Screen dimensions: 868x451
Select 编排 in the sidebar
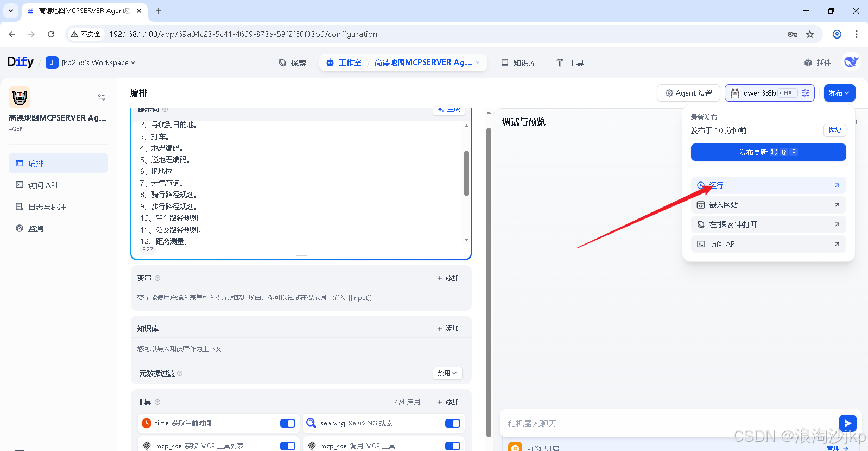pyautogui.click(x=58, y=163)
